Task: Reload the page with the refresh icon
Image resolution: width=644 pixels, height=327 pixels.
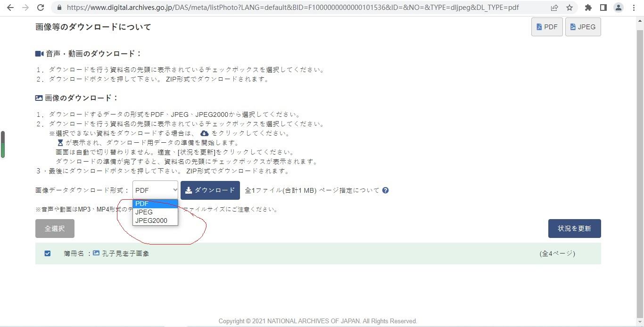Action: coord(41,8)
